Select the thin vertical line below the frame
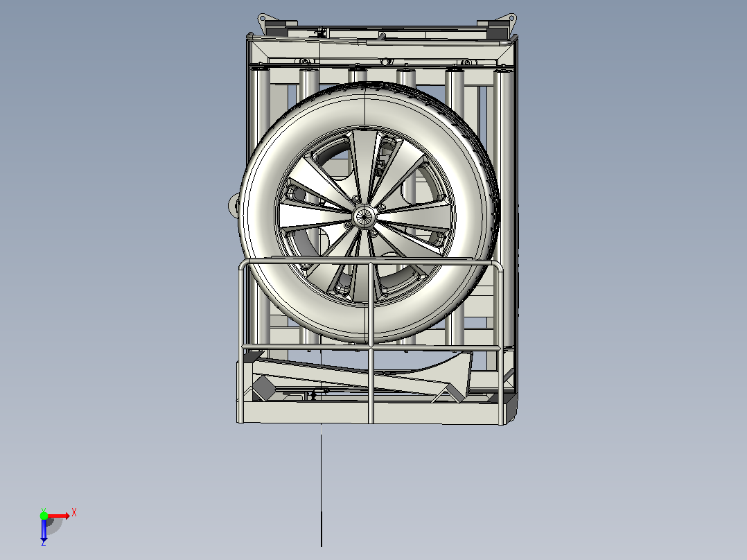 tap(322, 485)
